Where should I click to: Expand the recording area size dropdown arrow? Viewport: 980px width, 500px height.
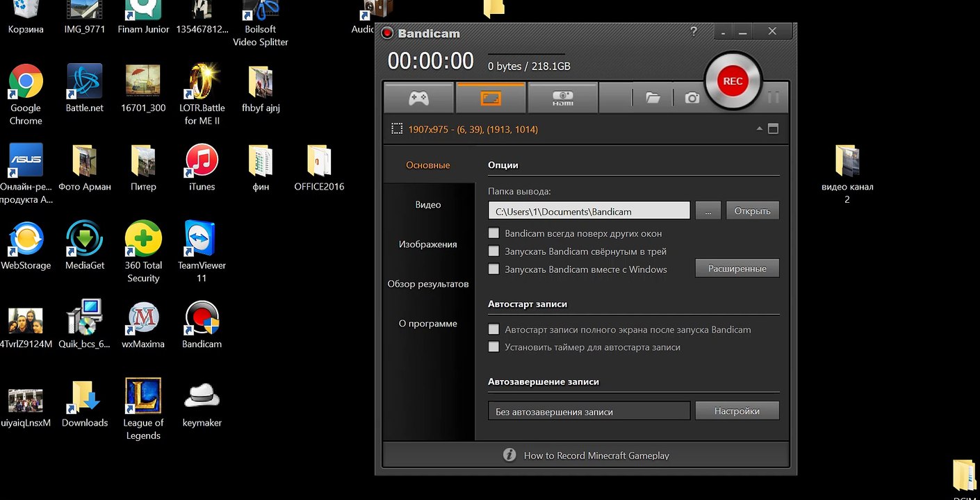[760, 129]
